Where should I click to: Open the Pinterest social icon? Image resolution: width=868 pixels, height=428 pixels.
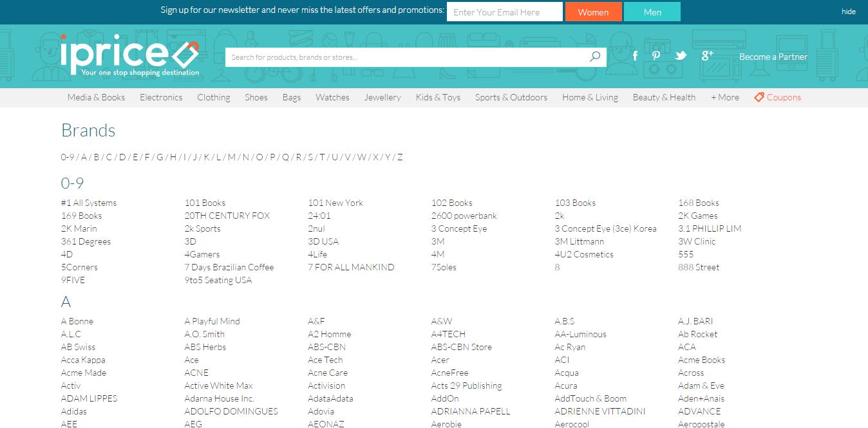656,56
